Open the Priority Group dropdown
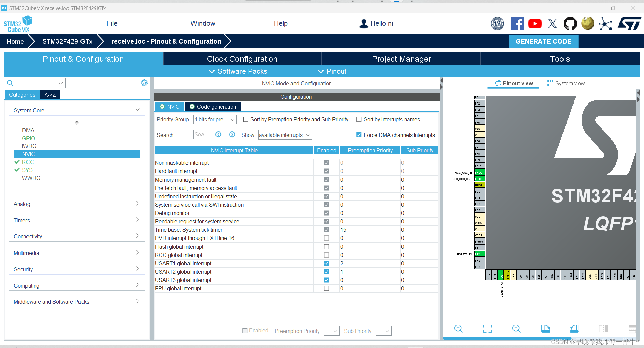 click(215, 119)
